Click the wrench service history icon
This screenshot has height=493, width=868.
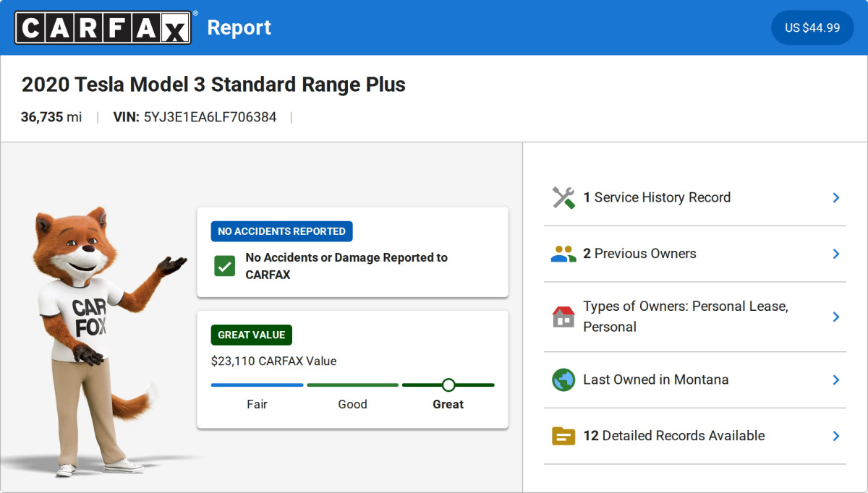[563, 197]
